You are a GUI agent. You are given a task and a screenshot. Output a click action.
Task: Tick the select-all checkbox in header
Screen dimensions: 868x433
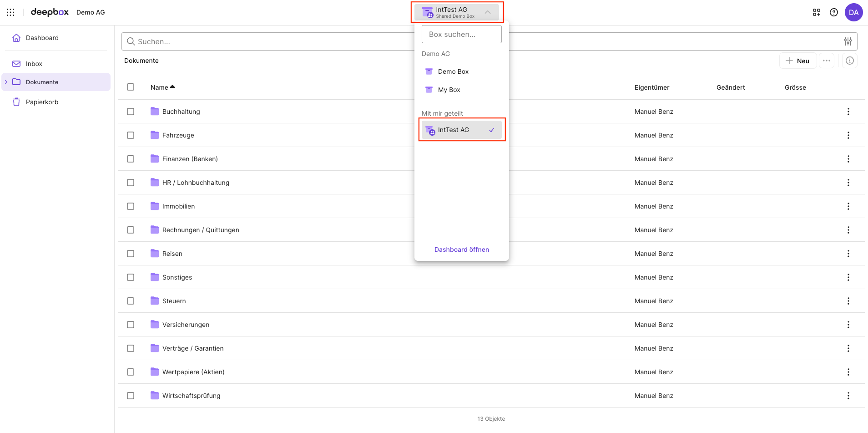[131, 87]
